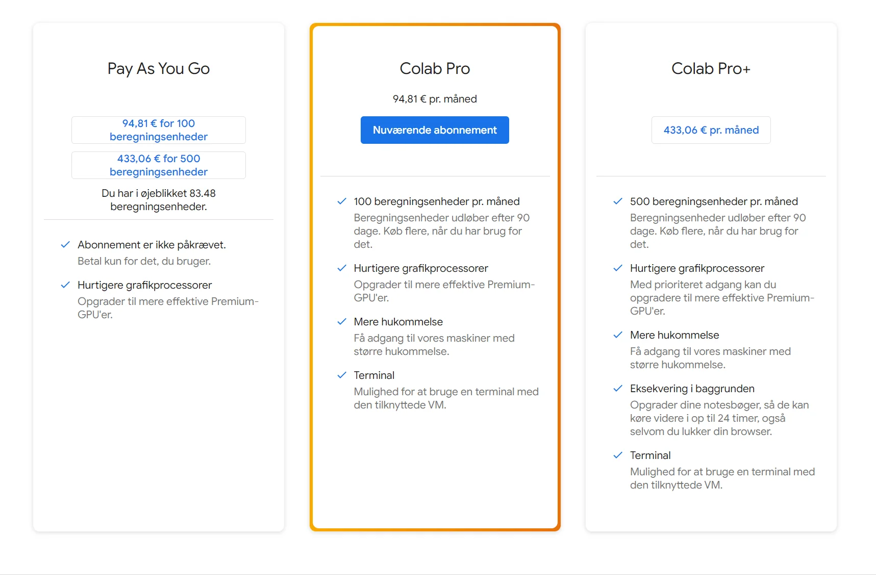Buy 100 beregningsenheder for 94,81 €
Screen dimensions: 876x588
pyautogui.click(x=158, y=130)
